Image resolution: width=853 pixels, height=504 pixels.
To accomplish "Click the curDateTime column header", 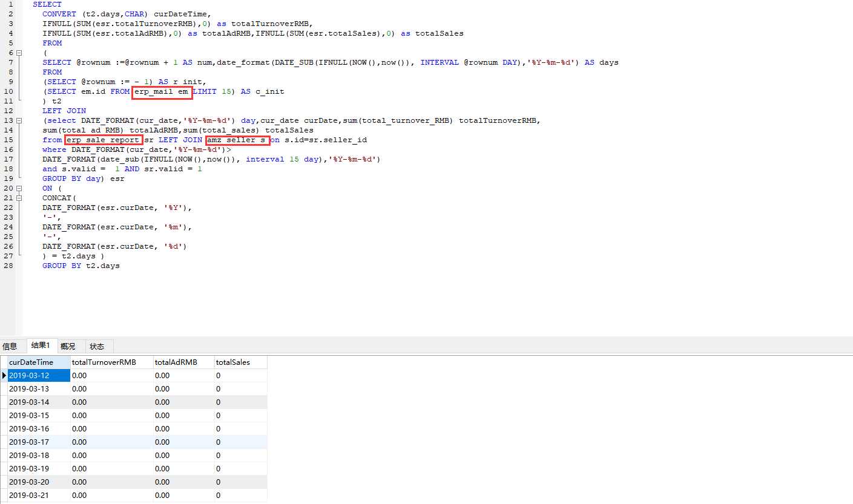I will (x=39, y=362).
